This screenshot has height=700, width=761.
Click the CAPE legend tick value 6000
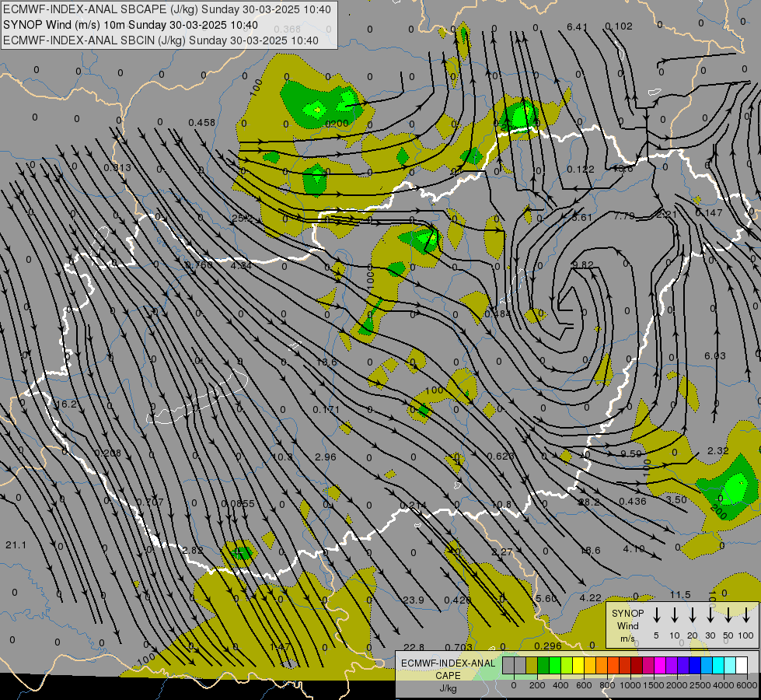click(747, 685)
